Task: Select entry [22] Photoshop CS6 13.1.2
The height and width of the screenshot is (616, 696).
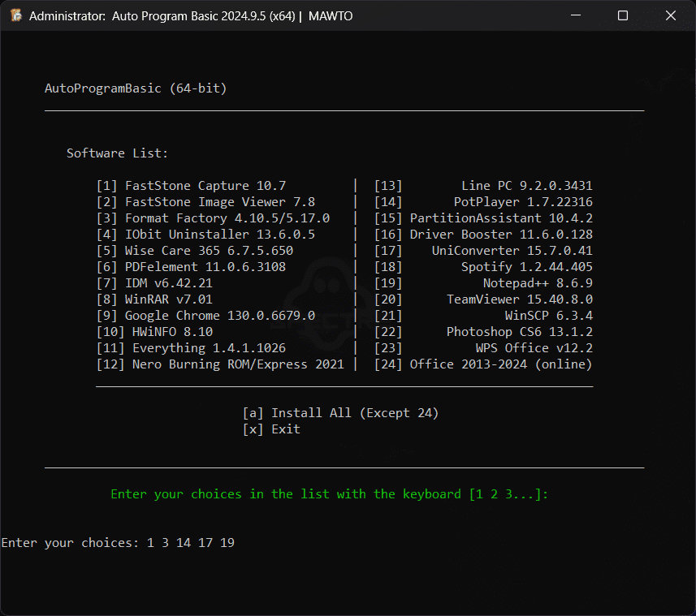Action: 483,332
